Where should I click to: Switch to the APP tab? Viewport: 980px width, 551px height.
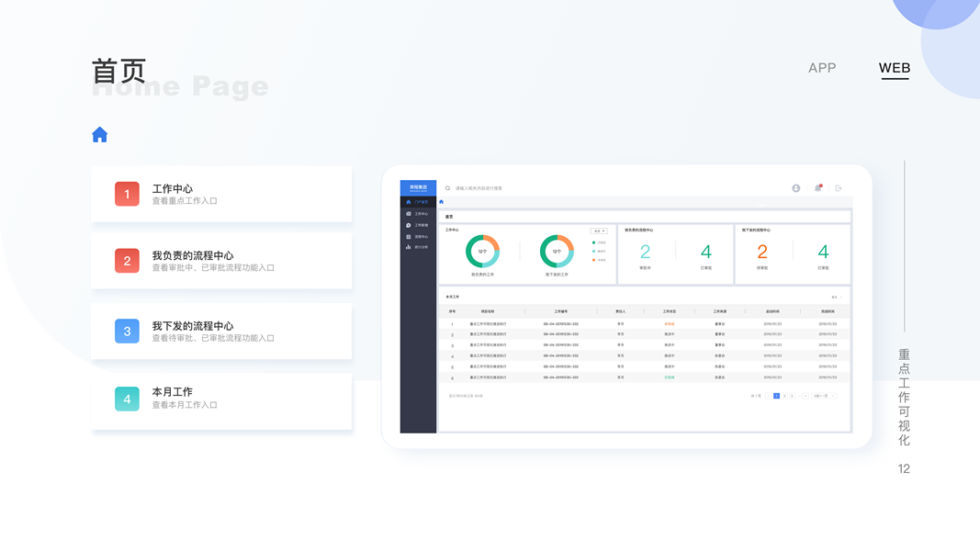coord(822,68)
